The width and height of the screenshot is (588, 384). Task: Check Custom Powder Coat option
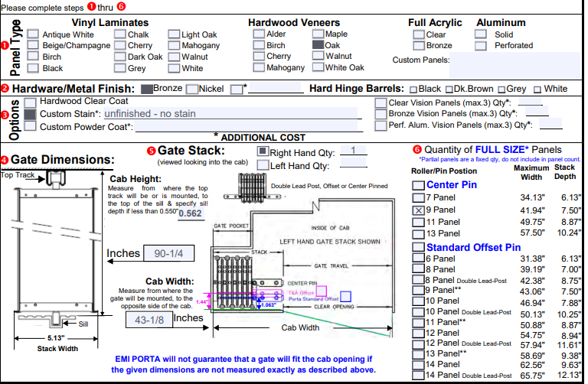click(x=30, y=126)
